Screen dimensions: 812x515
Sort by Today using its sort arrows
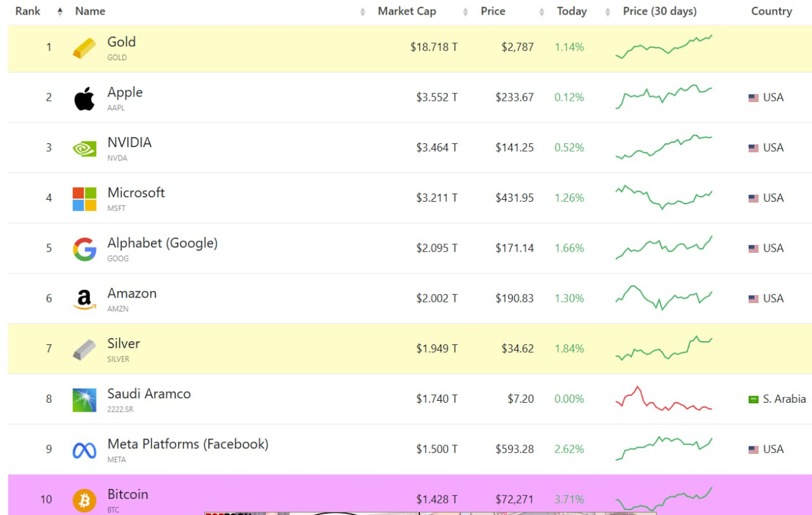tap(608, 11)
